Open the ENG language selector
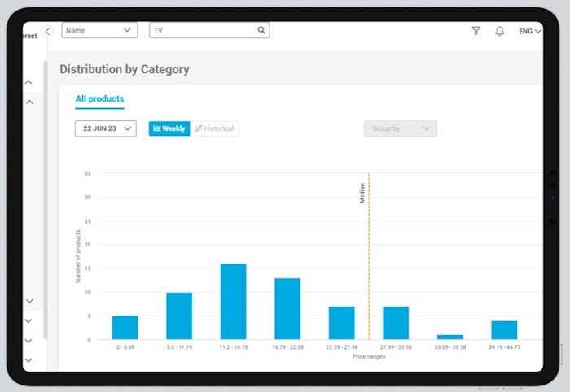The width and height of the screenshot is (570, 392). click(x=529, y=31)
